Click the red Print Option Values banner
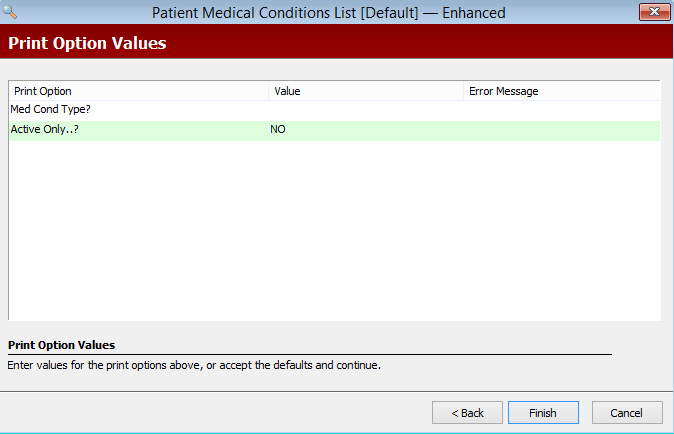The image size is (674, 434). (x=337, y=44)
